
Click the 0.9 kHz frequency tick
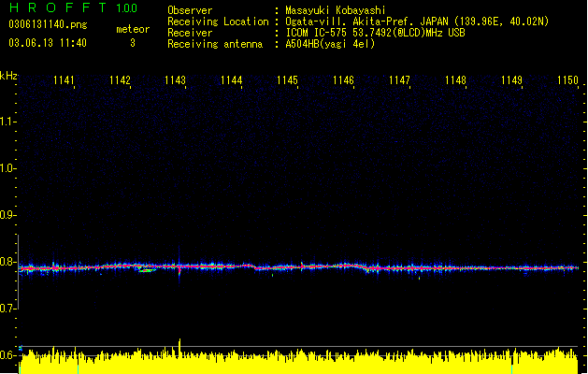pos(7,215)
